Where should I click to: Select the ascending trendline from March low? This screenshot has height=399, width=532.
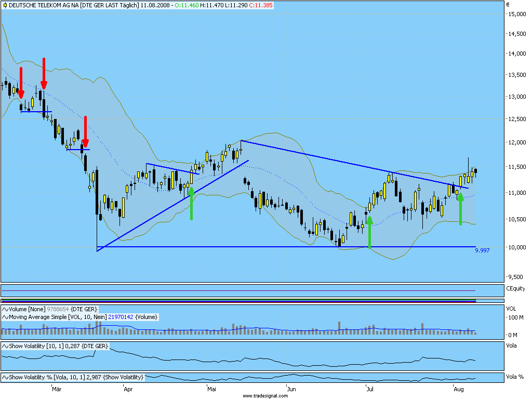pos(172,206)
